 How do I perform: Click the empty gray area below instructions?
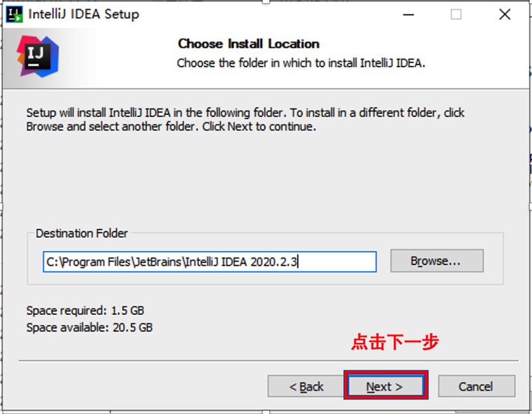pyautogui.click(x=266, y=179)
